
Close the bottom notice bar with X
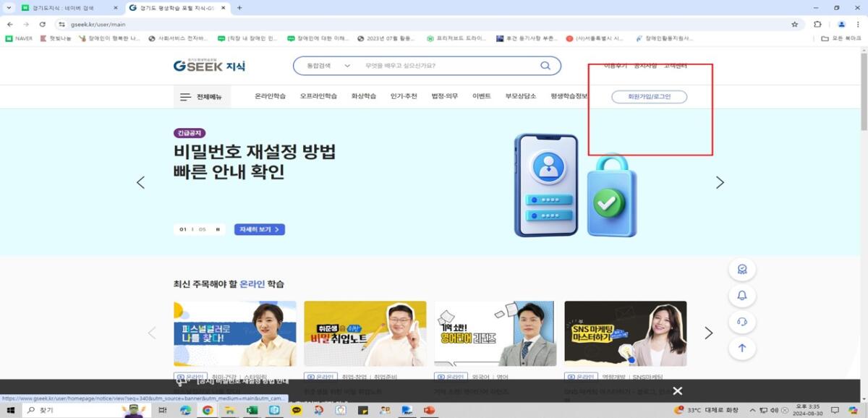[x=677, y=391]
